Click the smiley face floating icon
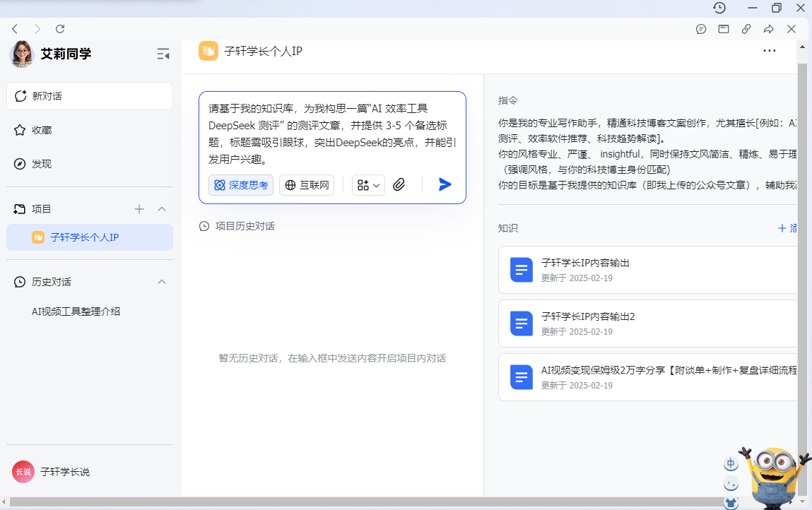Viewport: 812px width, 510px height. (731, 484)
